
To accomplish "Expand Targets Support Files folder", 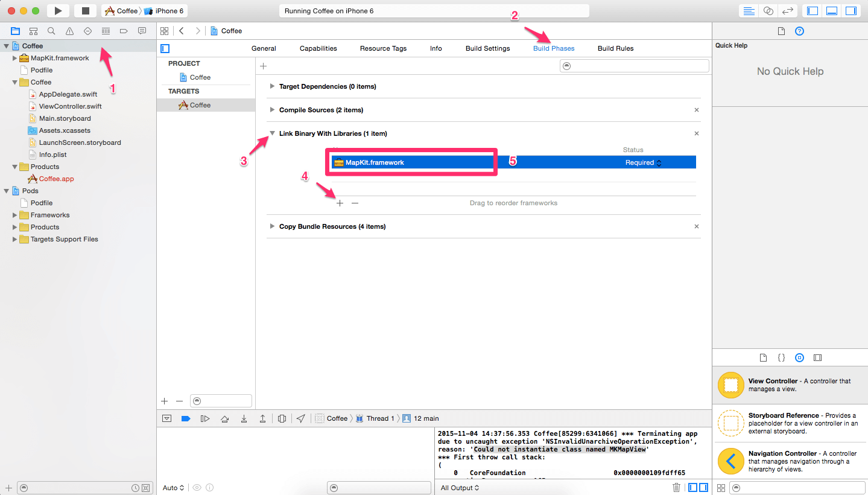I will (15, 239).
